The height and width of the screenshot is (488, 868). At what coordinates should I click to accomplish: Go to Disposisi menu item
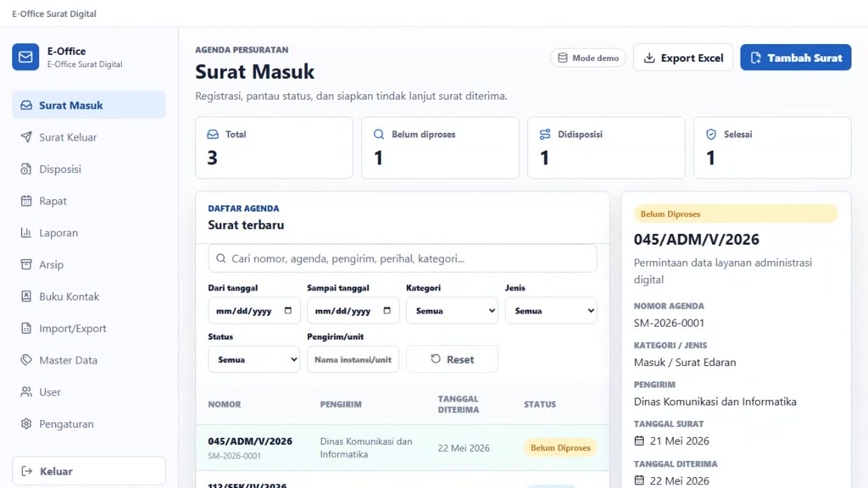pos(88,169)
